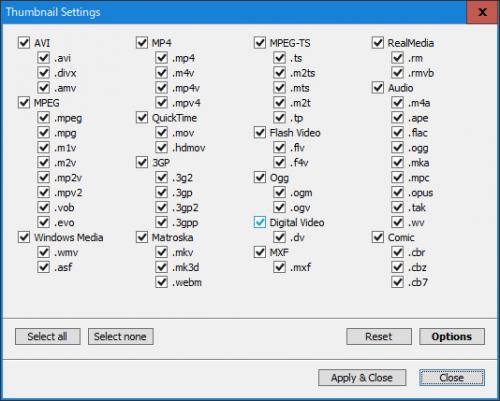Toggle the .flac checkbox
This screenshot has width=500, height=401.
pyautogui.click(x=398, y=133)
